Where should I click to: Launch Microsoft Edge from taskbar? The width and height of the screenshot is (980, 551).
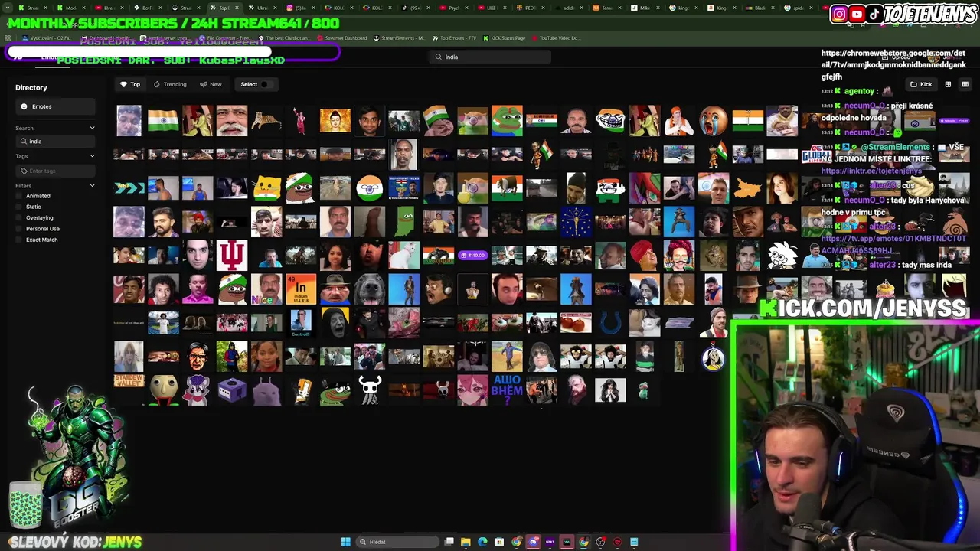482,542
